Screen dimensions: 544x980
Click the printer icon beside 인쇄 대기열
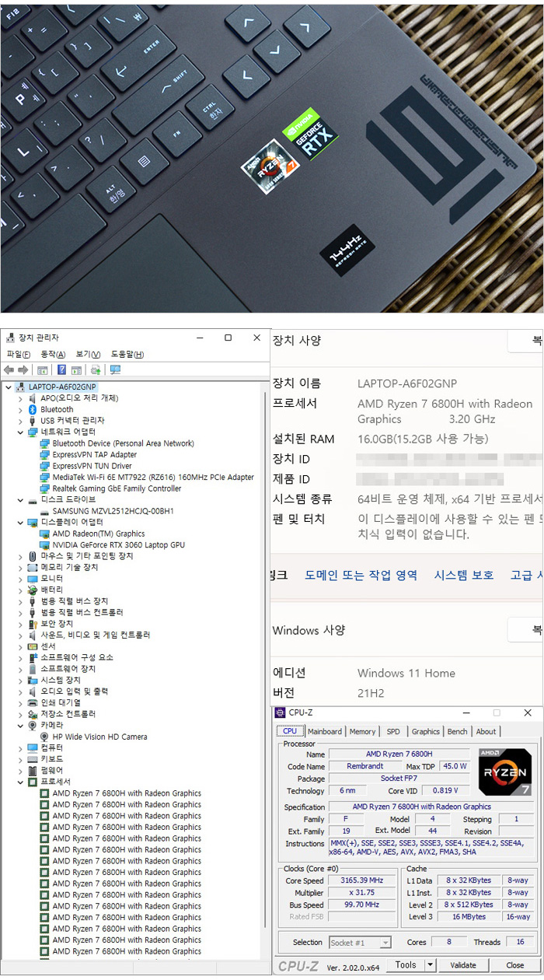pyautogui.click(x=33, y=702)
